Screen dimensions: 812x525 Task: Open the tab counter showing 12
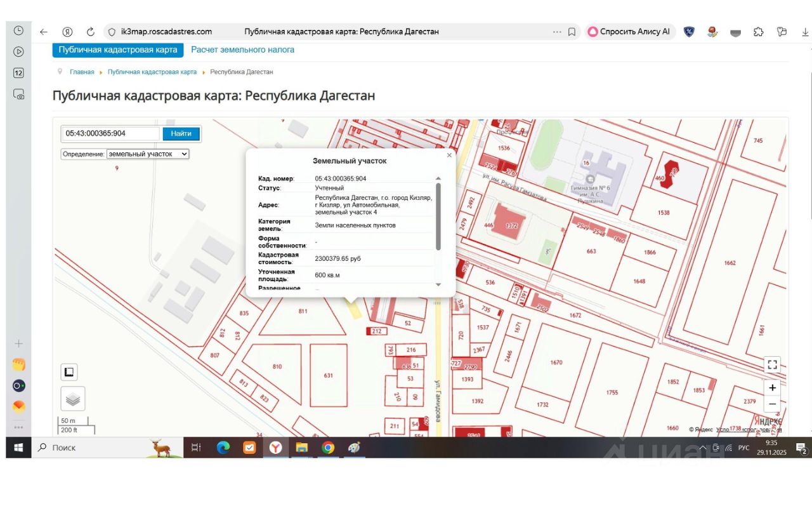(x=18, y=72)
